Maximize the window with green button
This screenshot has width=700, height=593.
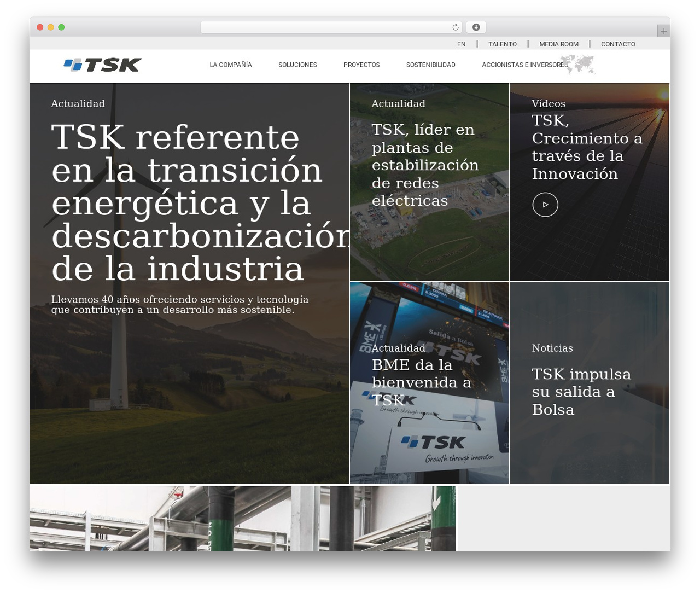pyautogui.click(x=61, y=27)
